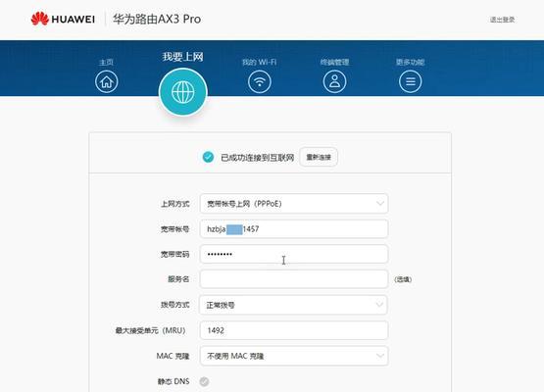
Task: Open the 主页 home icon
Action: coord(107,81)
